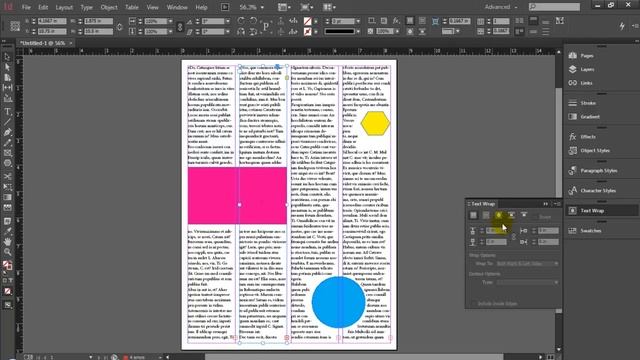Choose Wrap Around Bounding Box option

click(486, 215)
